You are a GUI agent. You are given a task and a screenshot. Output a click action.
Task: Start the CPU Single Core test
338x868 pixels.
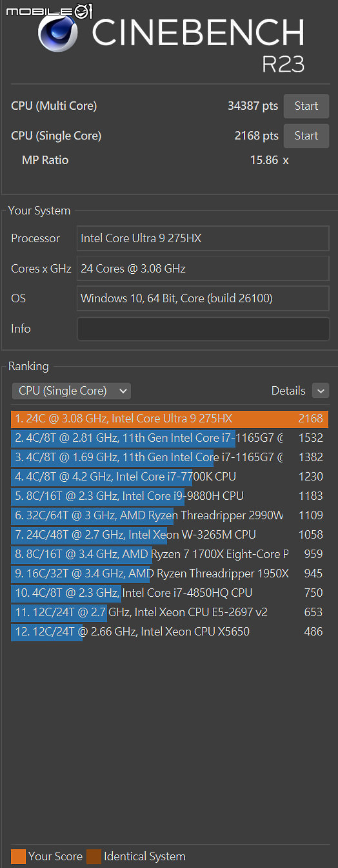(x=306, y=136)
